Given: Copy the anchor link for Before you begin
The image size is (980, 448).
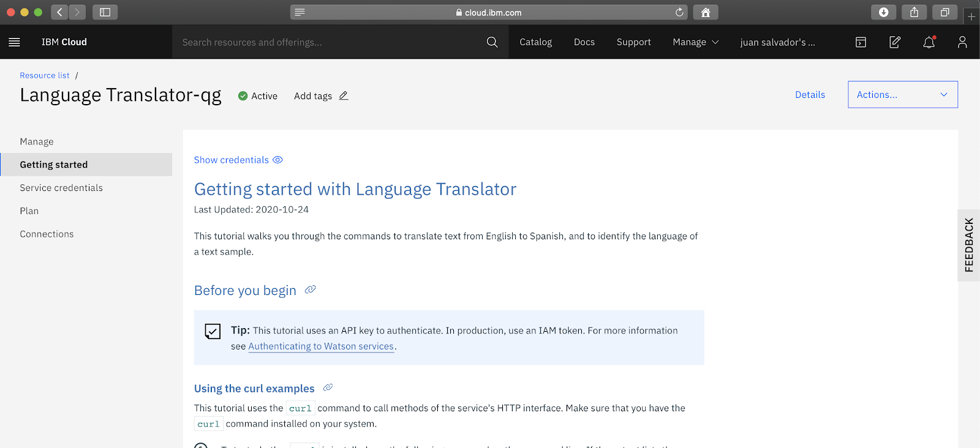Looking at the screenshot, I should coord(311,289).
